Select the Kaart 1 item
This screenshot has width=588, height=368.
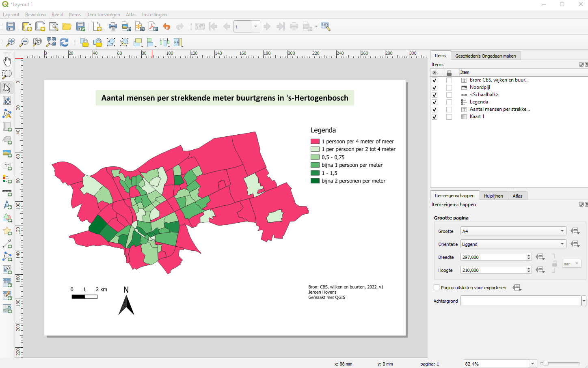pos(477,116)
